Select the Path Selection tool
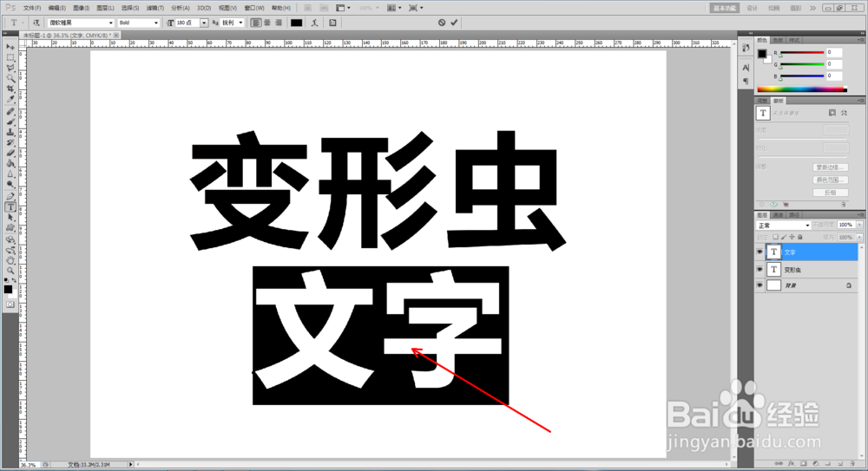 coord(10,218)
